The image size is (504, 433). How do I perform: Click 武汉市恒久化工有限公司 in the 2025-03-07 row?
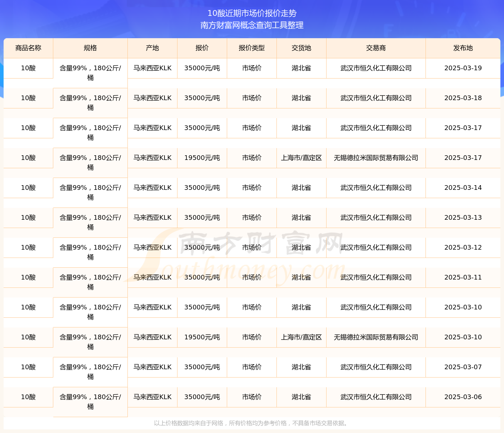[x=376, y=367]
